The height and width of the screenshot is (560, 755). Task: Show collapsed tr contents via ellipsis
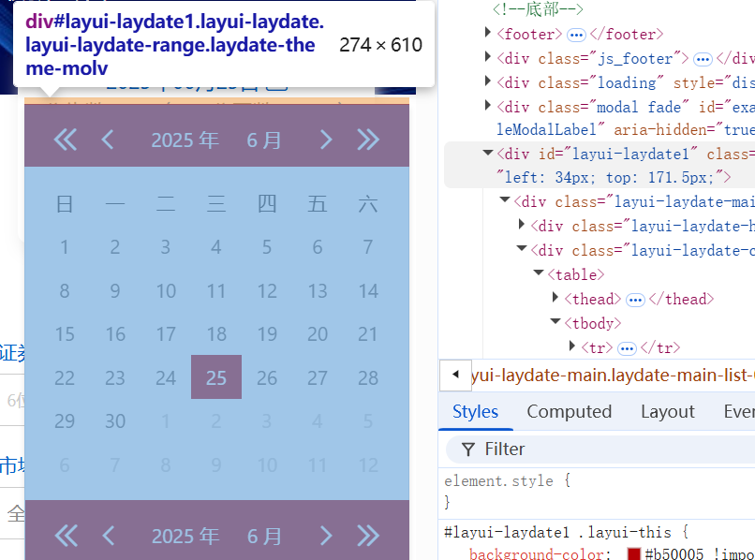tap(627, 348)
